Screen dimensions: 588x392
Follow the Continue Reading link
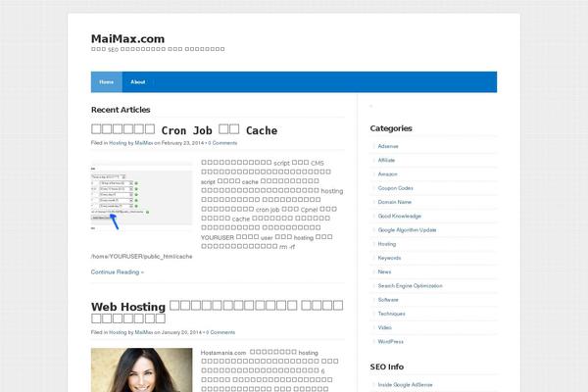118,272
